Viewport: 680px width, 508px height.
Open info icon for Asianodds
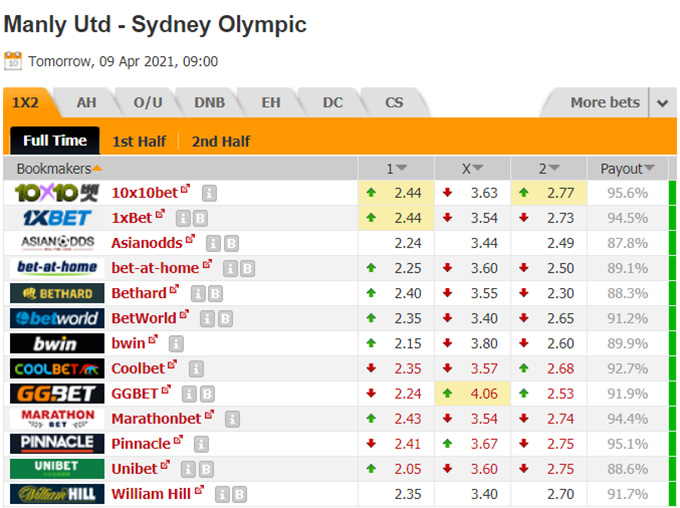[x=213, y=244]
